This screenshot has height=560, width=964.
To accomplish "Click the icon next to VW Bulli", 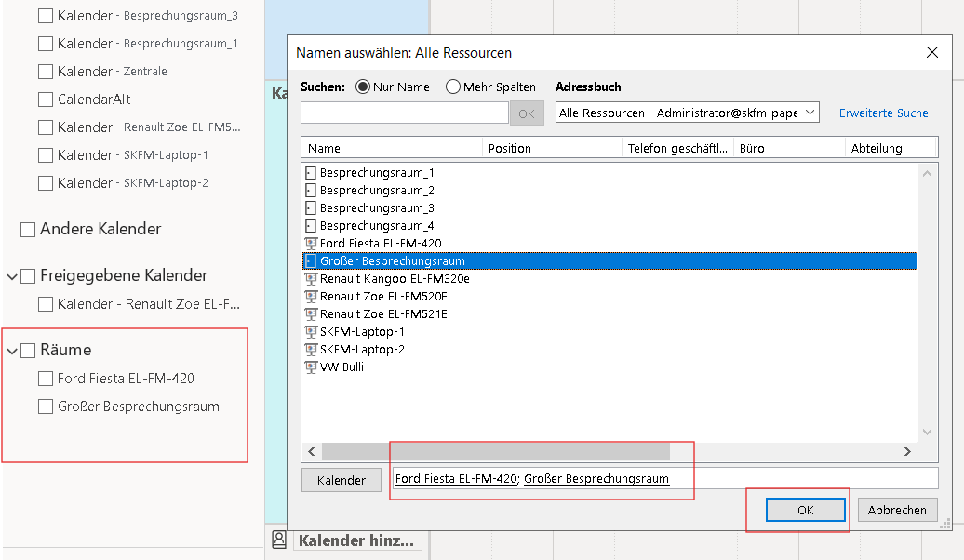I will [311, 367].
